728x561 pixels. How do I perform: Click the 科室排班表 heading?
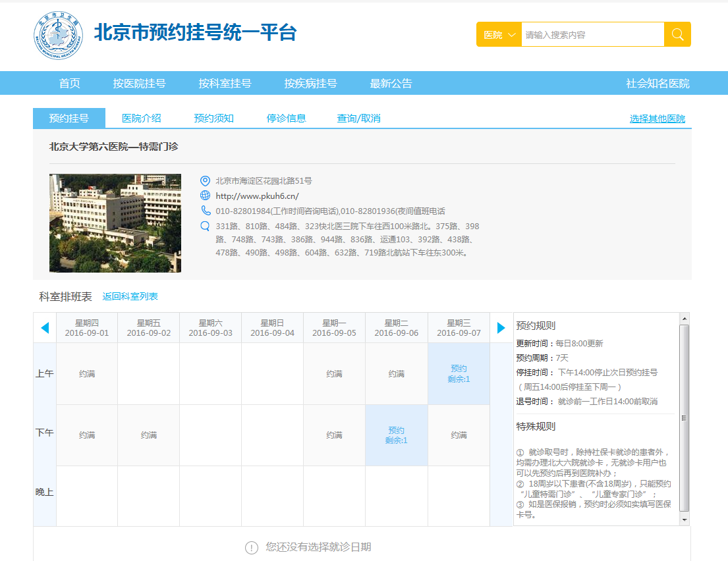[65, 296]
